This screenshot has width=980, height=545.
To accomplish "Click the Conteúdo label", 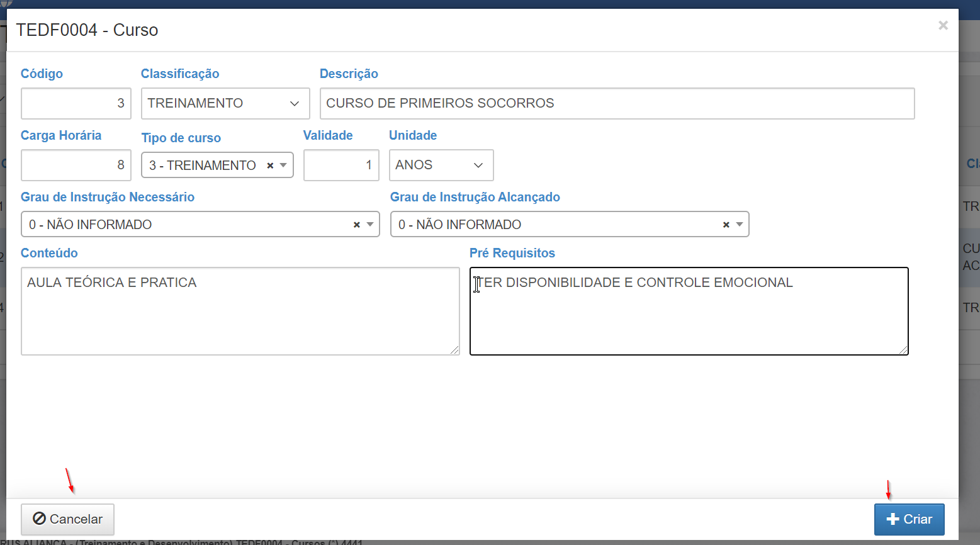I will pos(49,253).
